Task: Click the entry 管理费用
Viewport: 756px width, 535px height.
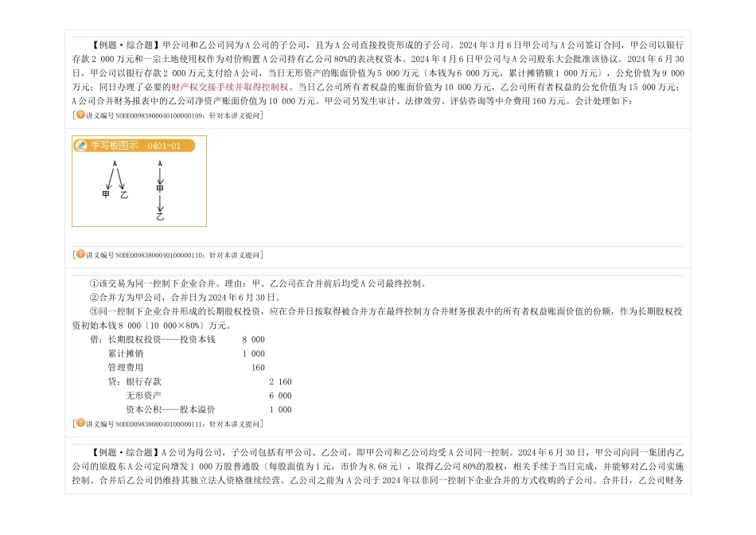Action: point(126,368)
